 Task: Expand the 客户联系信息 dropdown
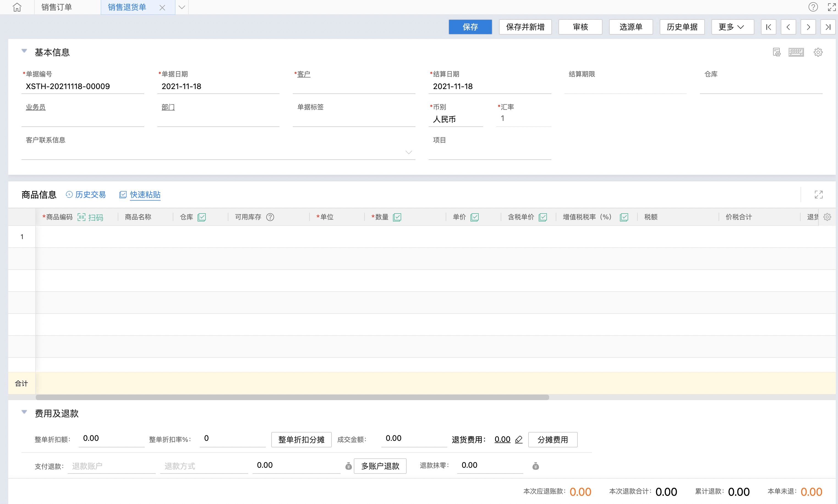(x=409, y=153)
